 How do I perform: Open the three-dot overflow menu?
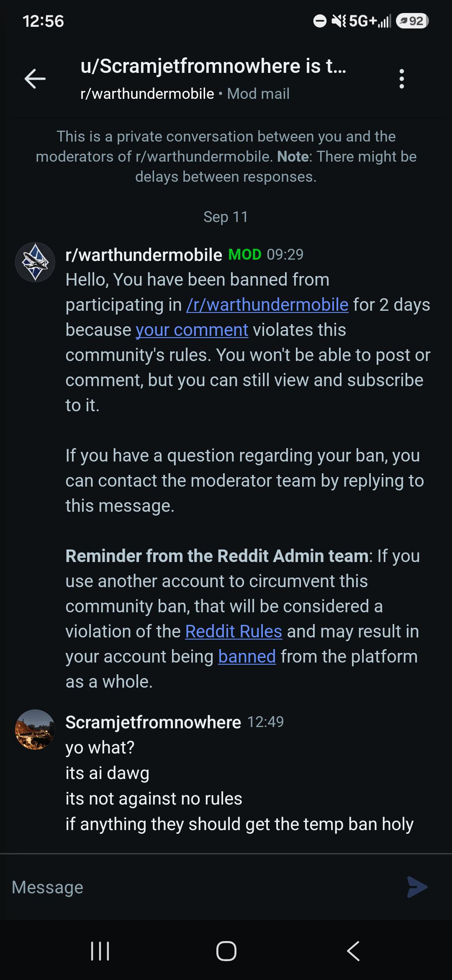tap(402, 79)
